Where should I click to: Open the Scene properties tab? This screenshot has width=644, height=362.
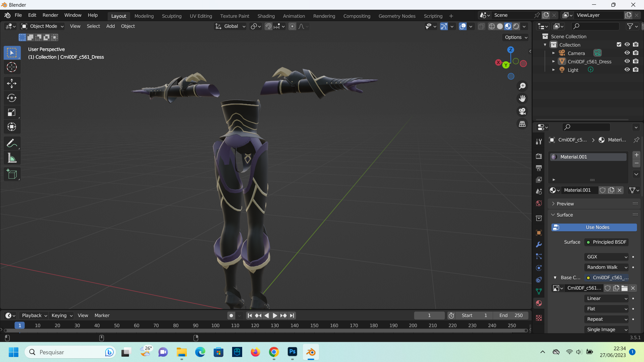(539, 191)
